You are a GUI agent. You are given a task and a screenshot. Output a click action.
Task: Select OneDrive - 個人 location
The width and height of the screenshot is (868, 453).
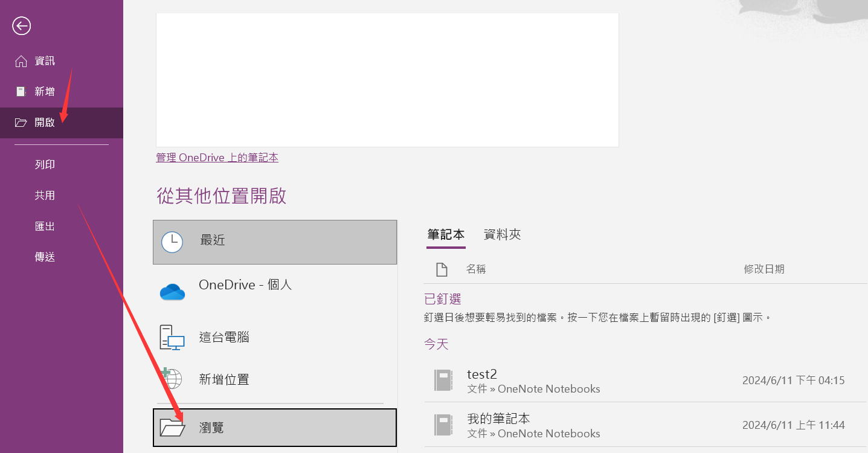tap(275, 292)
